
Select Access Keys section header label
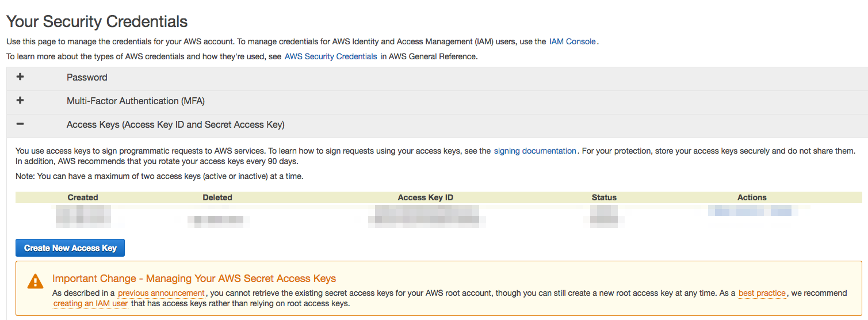click(x=175, y=124)
